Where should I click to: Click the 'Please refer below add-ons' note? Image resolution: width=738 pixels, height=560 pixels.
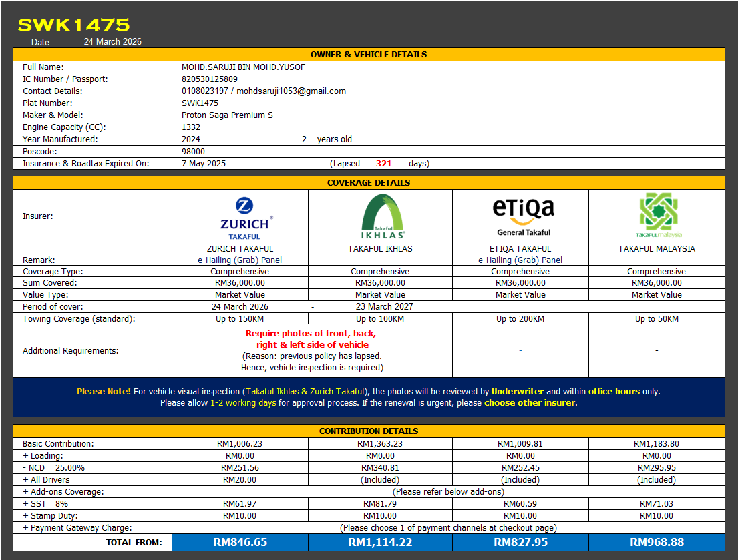(x=447, y=492)
